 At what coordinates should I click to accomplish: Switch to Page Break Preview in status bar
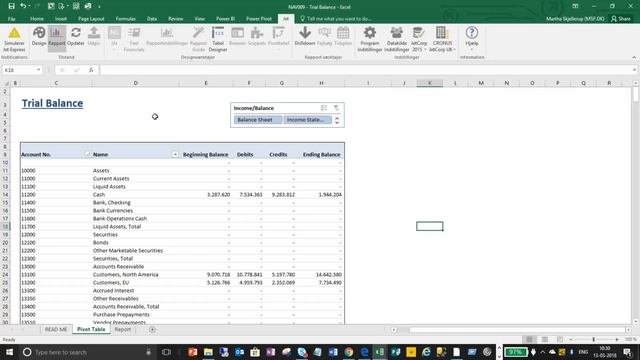coord(560,339)
